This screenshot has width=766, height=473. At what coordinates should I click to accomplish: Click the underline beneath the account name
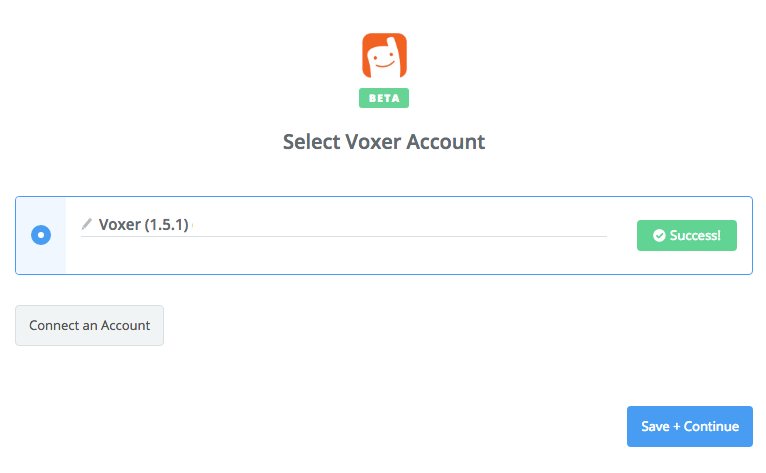[x=344, y=236]
